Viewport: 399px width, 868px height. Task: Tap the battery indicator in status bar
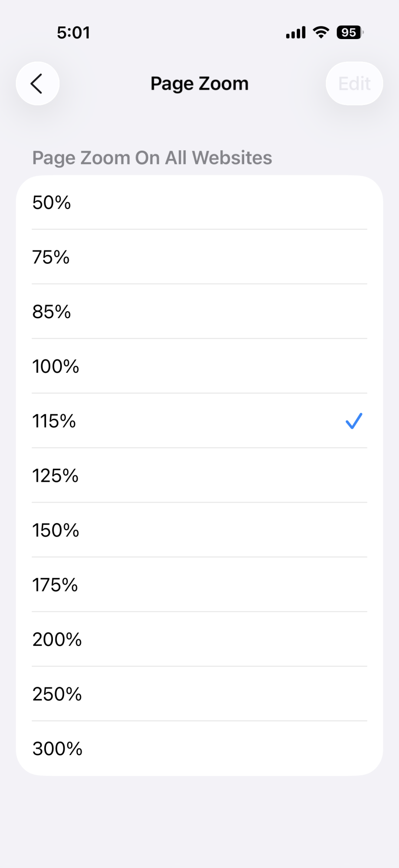(350, 33)
